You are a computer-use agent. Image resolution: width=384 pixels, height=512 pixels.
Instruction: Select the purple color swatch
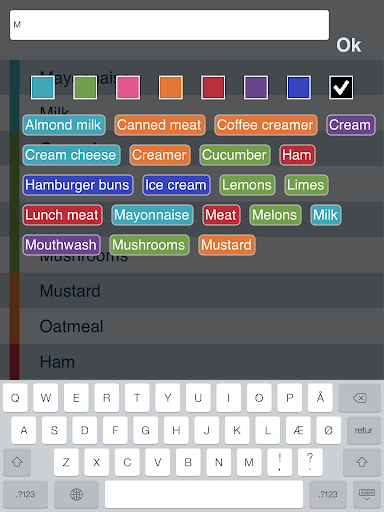[256, 87]
